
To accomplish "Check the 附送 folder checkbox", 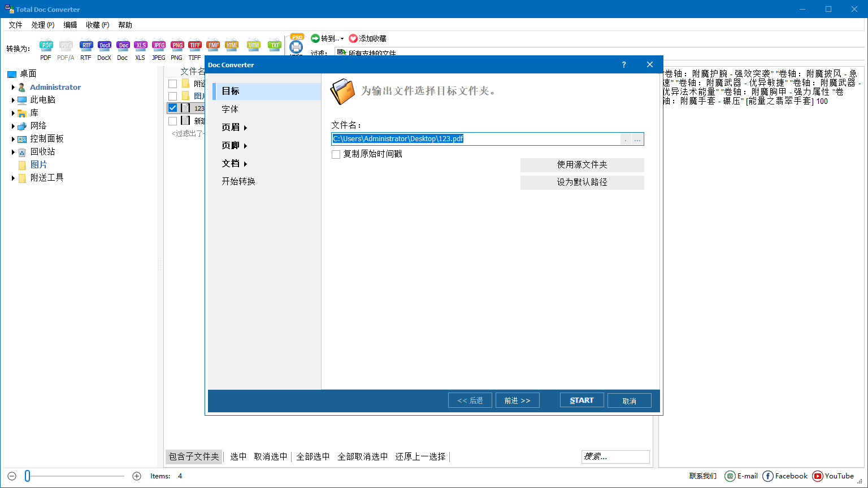I will point(173,83).
